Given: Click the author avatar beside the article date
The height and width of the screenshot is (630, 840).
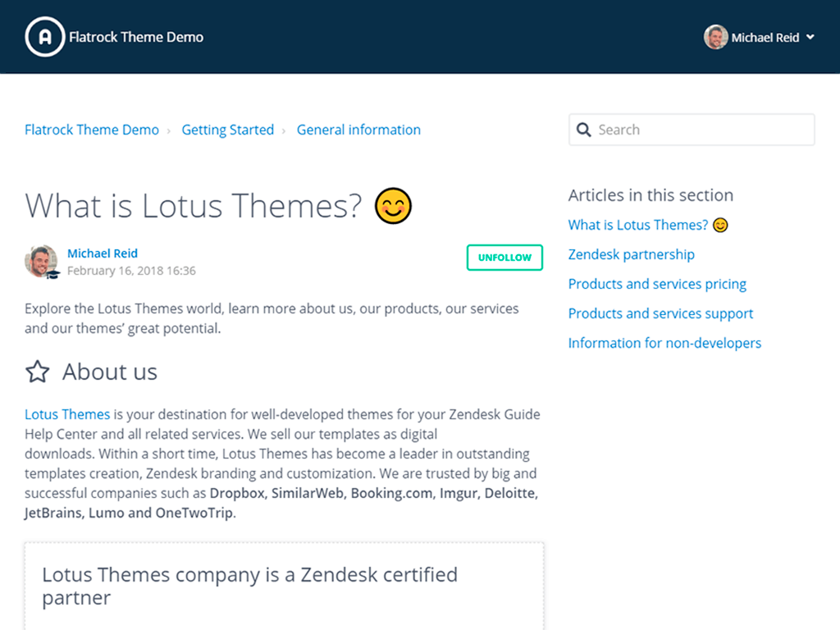Looking at the screenshot, I should pos(42,262).
